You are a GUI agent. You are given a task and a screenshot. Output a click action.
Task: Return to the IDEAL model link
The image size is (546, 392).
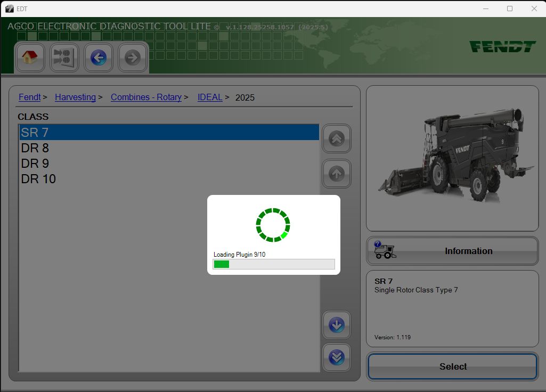pyautogui.click(x=209, y=97)
